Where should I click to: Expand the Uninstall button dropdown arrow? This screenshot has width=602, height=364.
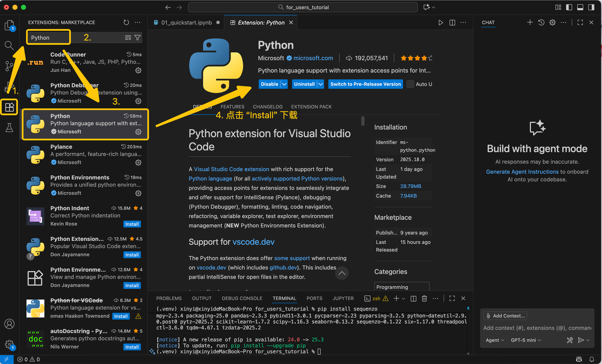pyautogui.click(x=320, y=84)
